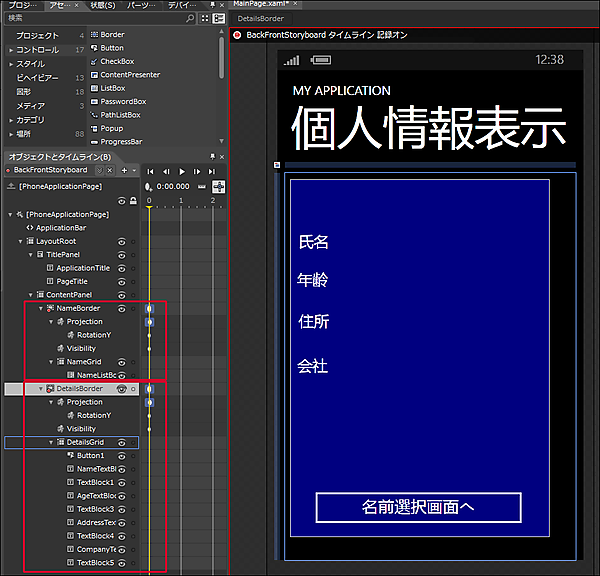The height and width of the screenshot is (576, 600).
Task: Switch to the 状態(S) tab
Action: click(103, 5)
